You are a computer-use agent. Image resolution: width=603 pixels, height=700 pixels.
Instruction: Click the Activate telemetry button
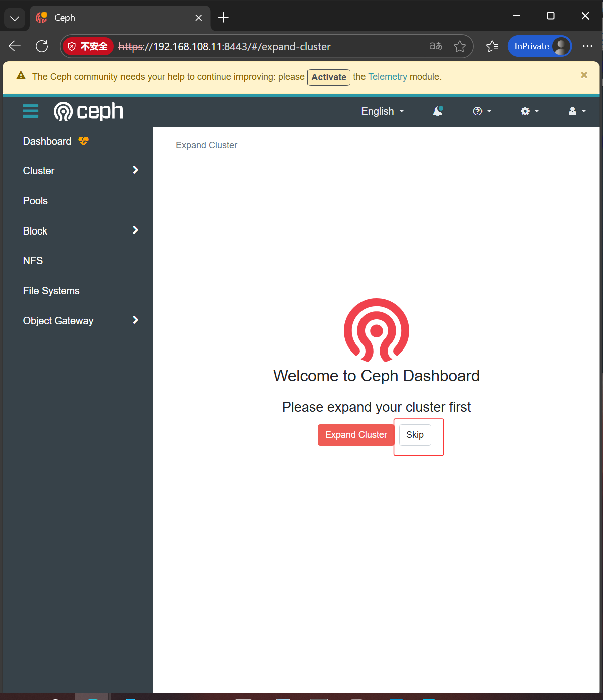pos(329,77)
